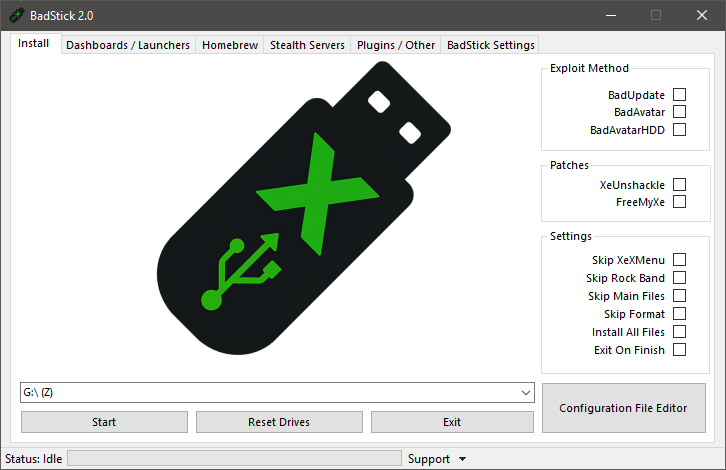Switch to the Dashboards / Launchers tab
The width and height of the screenshot is (726, 470).
point(128,45)
